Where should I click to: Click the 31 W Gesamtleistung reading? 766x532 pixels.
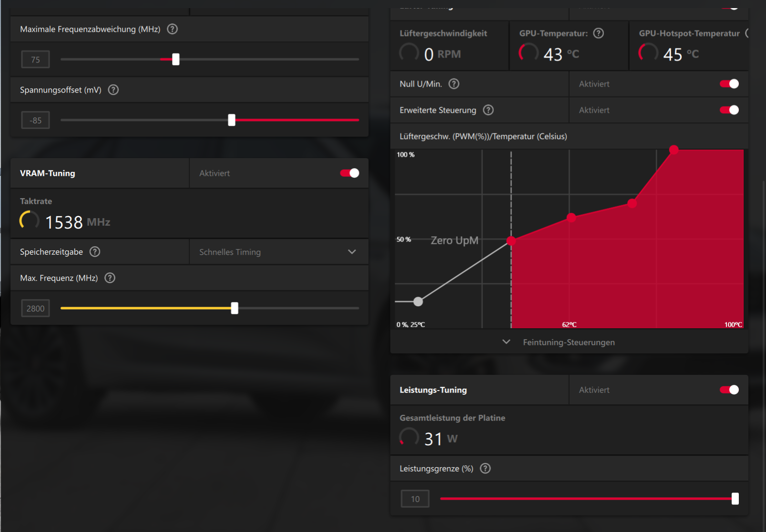click(441, 439)
